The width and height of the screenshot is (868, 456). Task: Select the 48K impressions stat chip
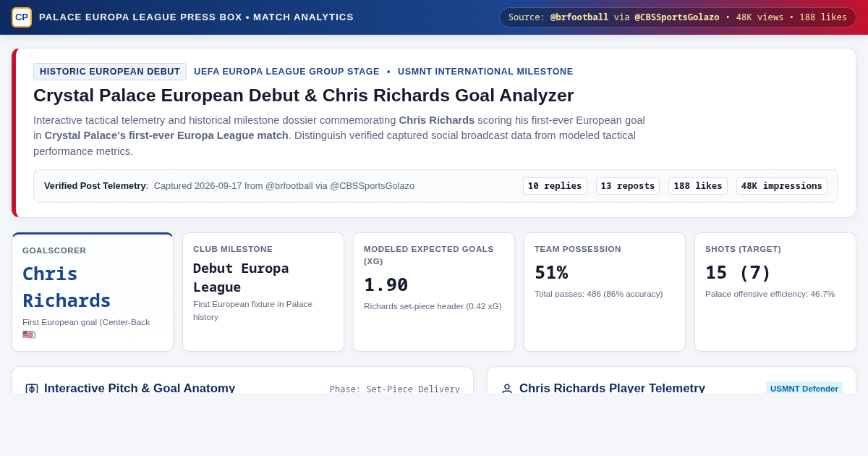[x=782, y=186]
